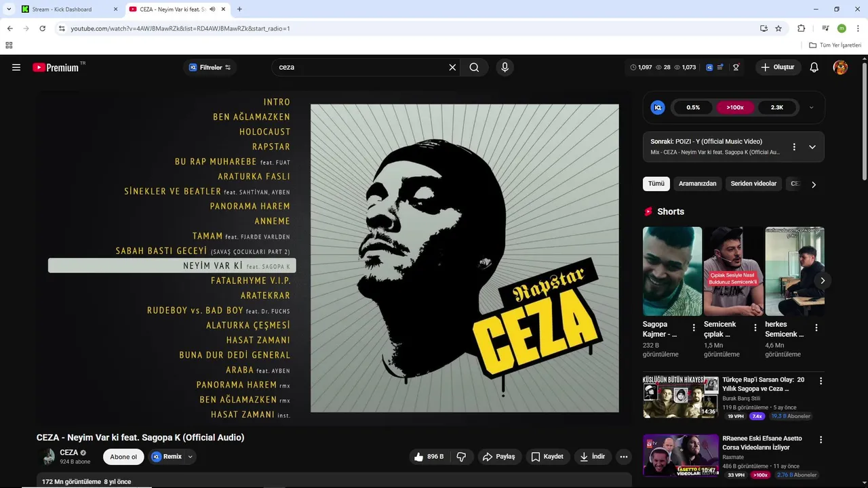Open the Tüm Yer İşaretleri bookmarks folder

(x=835, y=45)
